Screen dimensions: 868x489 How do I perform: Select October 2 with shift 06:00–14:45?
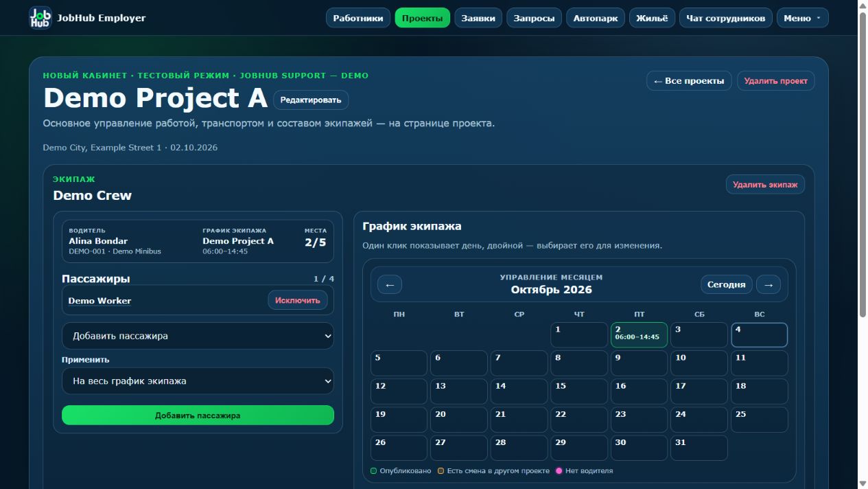(x=639, y=335)
